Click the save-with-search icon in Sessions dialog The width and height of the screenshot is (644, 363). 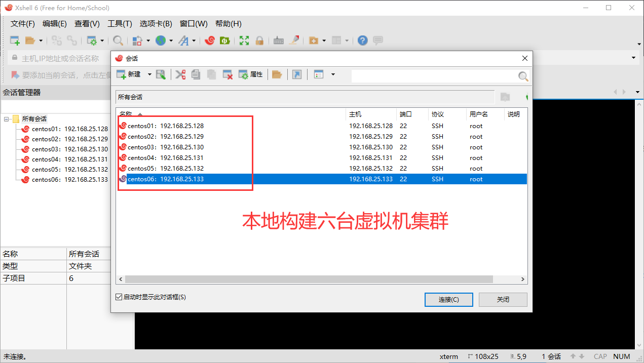pos(161,74)
